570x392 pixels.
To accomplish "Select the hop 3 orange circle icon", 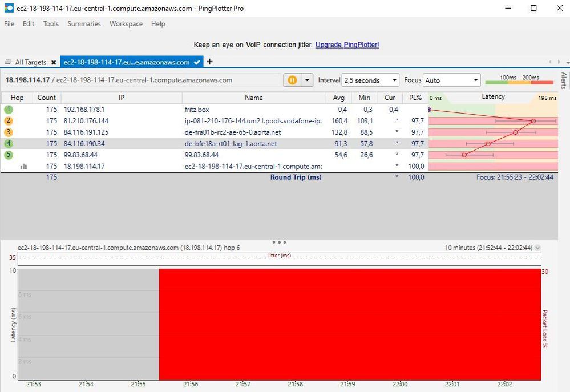I will 9,132.
